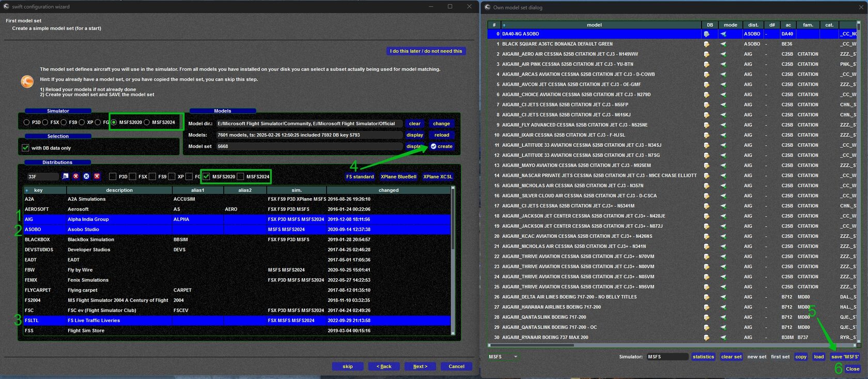Click the mode icon in the Latitude 33 N34SJ row
868x379 pixels.
(x=723, y=145)
